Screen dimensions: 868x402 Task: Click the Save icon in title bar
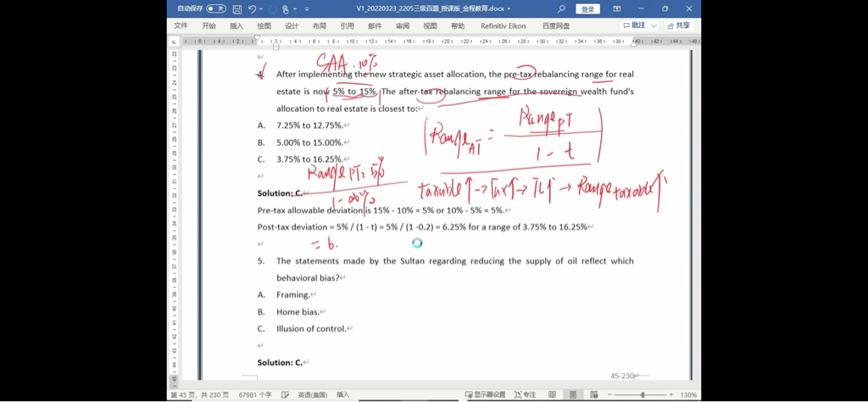click(x=237, y=8)
